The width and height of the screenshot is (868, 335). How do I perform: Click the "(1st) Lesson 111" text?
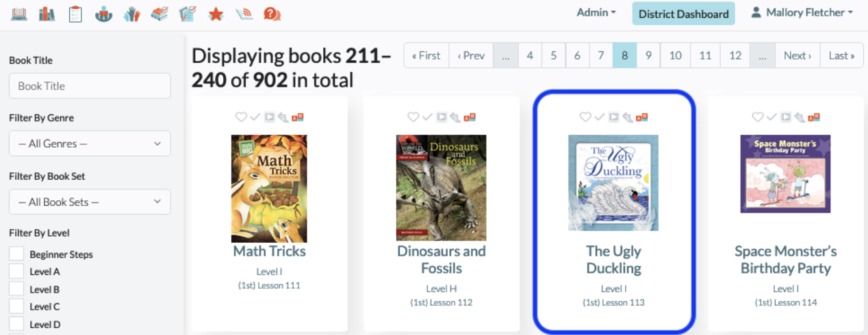click(x=269, y=286)
